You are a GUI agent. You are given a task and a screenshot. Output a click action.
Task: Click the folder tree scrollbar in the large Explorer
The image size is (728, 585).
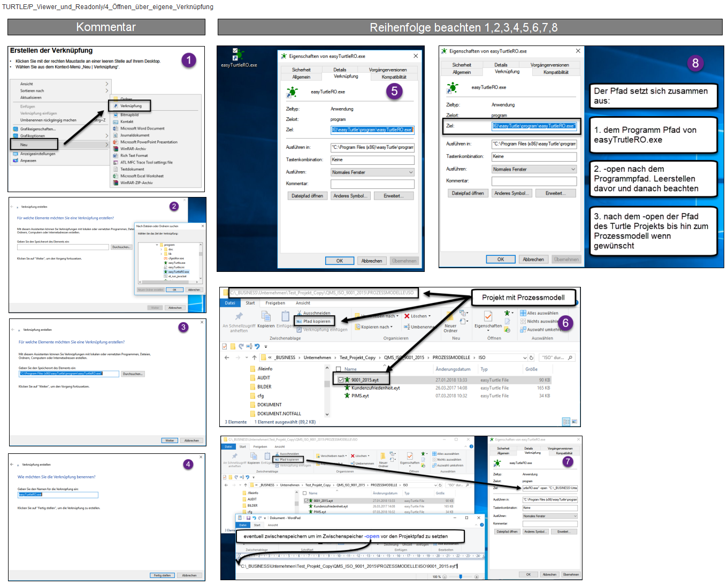pyautogui.click(x=327, y=391)
